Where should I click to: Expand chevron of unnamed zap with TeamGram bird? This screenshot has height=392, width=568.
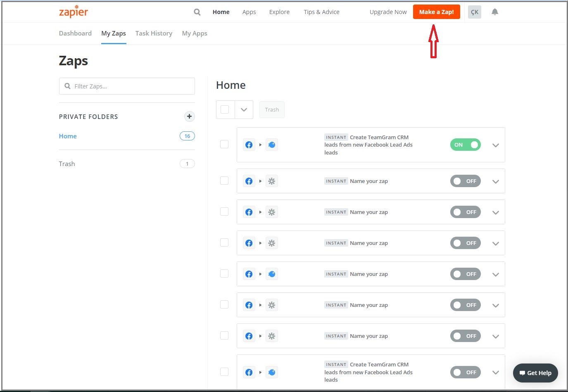(x=496, y=274)
